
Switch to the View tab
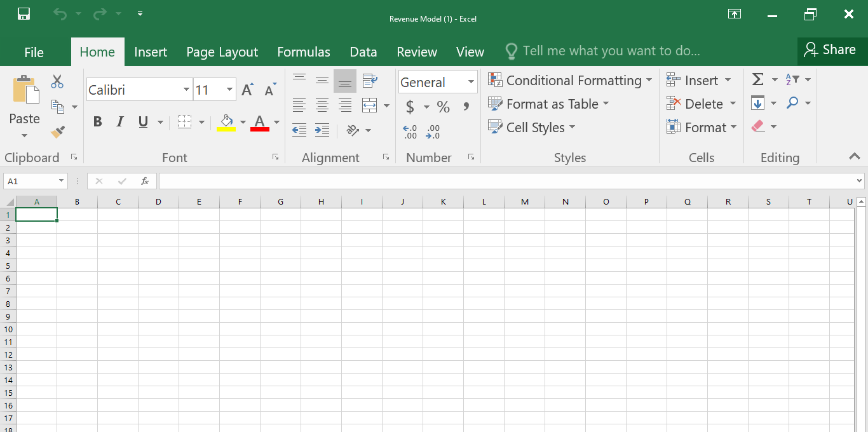tap(470, 52)
